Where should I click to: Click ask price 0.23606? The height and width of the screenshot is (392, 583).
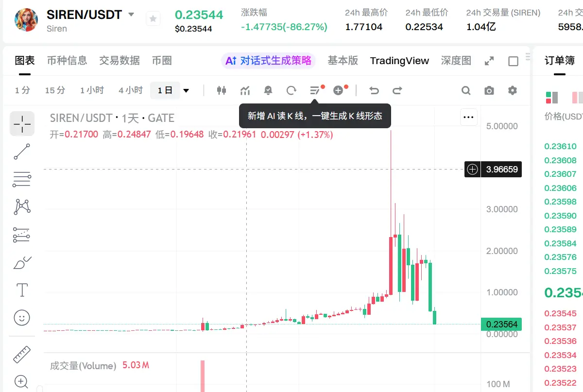pyautogui.click(x=560, y=188)
